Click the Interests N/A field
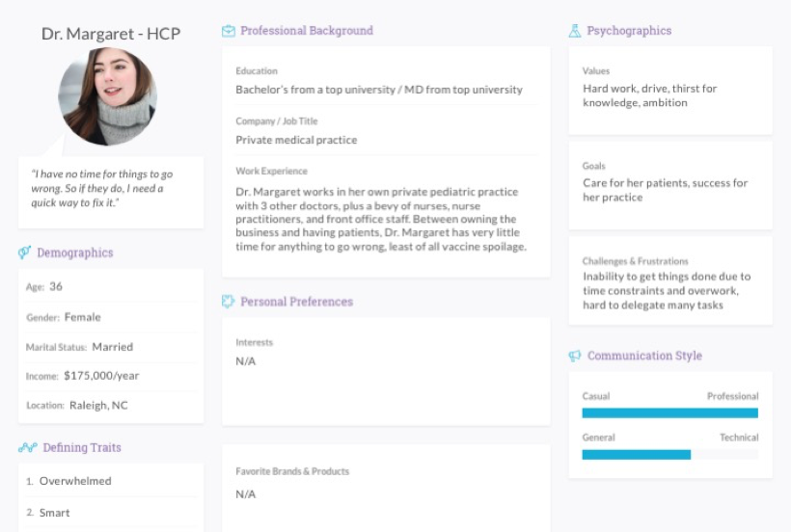The height and width of the screenshot is (532, 791). (x=246, y=361)
